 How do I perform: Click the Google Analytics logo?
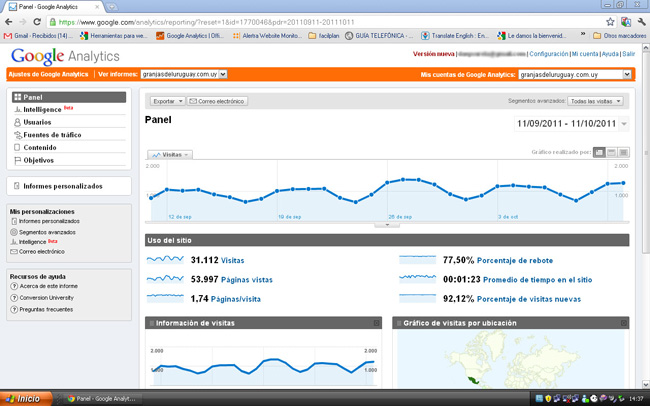[x=65, y=56]
